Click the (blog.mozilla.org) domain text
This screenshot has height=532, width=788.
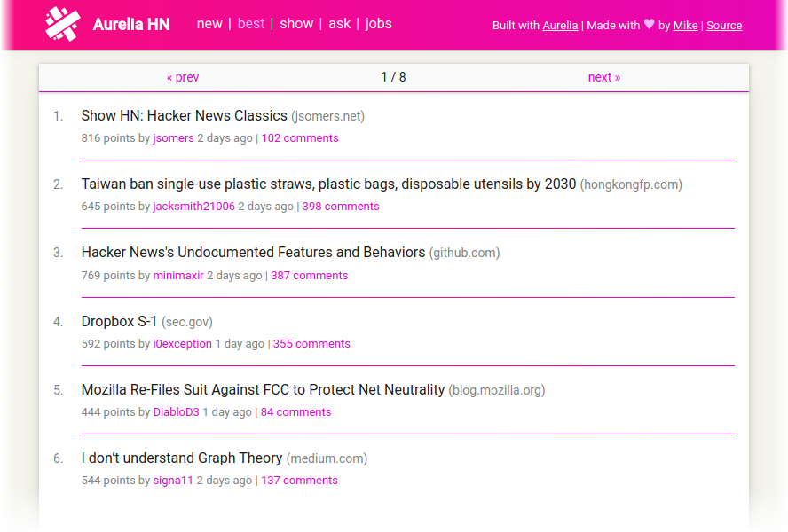pyautogui.click(x=497, y=391)
